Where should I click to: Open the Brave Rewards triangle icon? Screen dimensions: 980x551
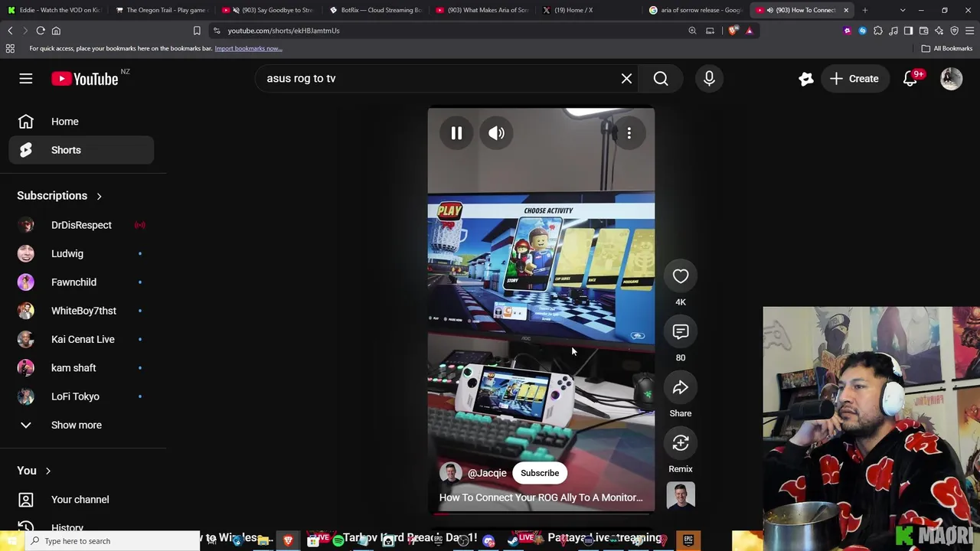click(x=750, y=31)
